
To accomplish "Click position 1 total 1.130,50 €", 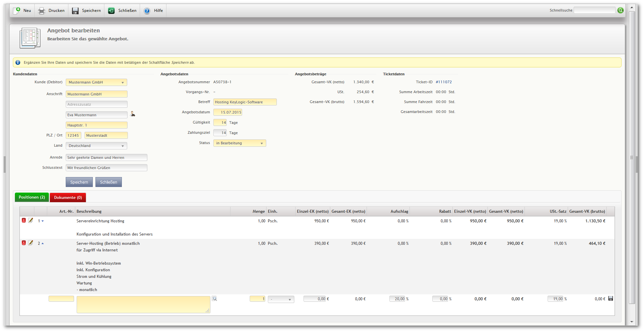I will point(595,221).
